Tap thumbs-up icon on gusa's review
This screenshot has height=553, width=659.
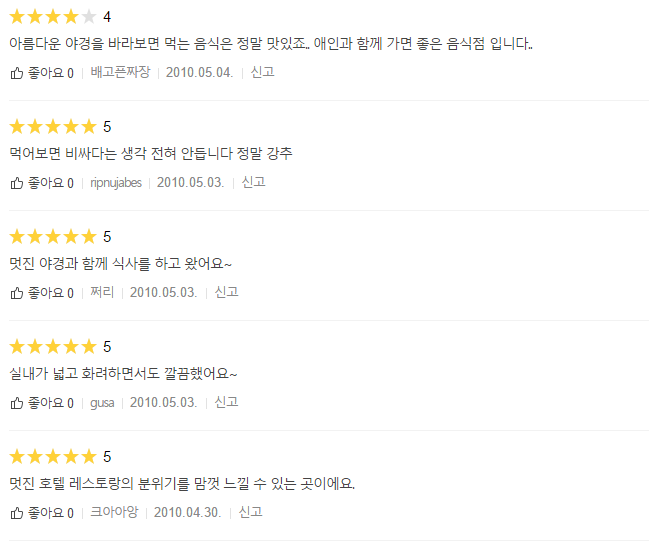click(17, 403)
